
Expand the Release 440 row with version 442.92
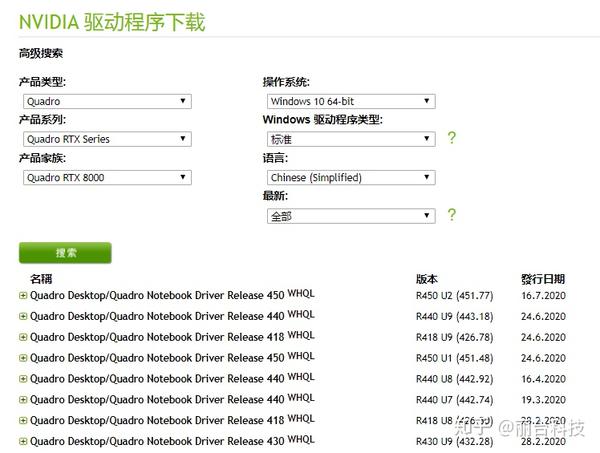coord(23,379)
